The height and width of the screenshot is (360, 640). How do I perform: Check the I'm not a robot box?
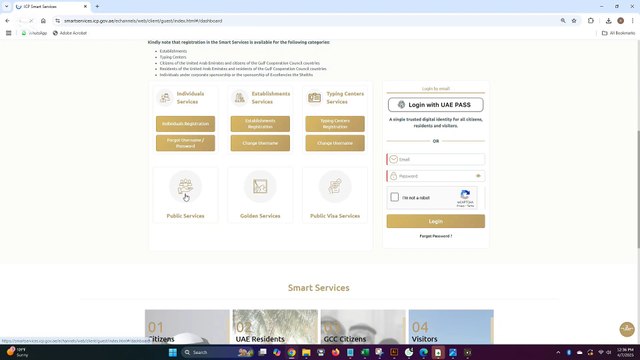[x=394, y=197]
